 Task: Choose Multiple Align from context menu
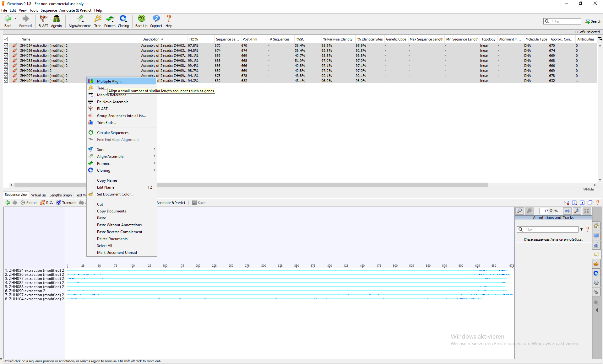122,81
